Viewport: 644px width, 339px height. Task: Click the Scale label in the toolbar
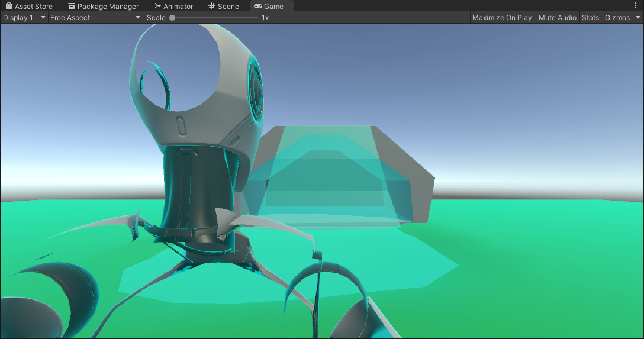point(156,18)
